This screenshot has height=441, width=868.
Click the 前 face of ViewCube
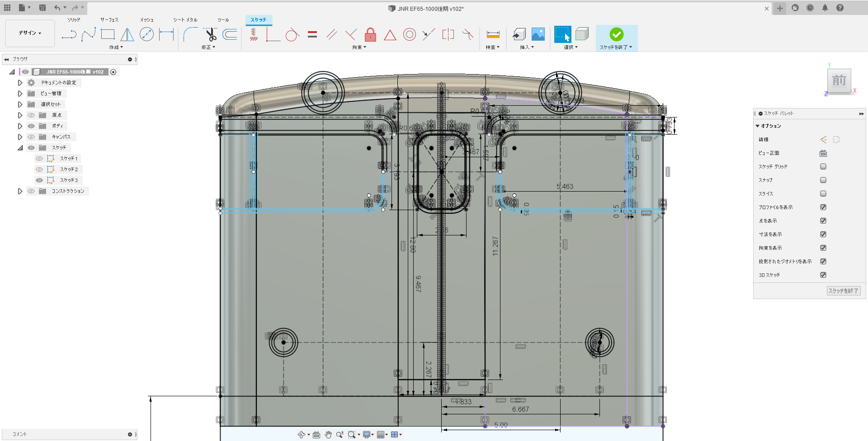839,81
